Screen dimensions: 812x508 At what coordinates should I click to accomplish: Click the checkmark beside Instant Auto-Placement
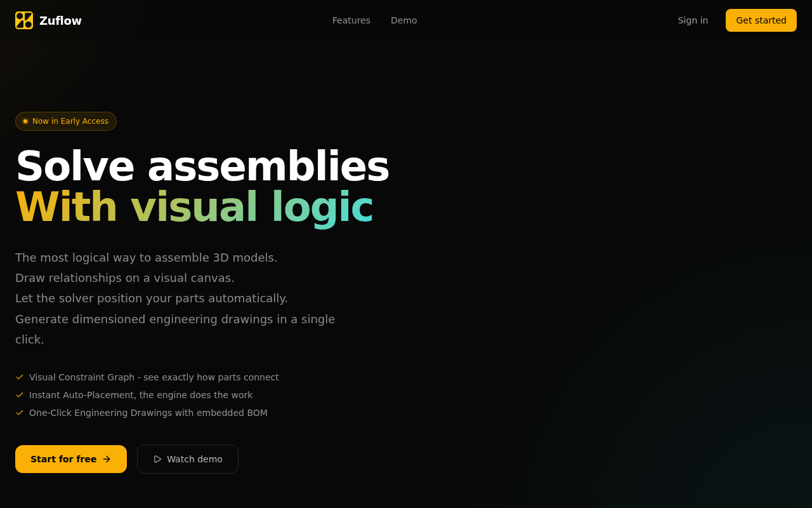click(x=20, y=395)
